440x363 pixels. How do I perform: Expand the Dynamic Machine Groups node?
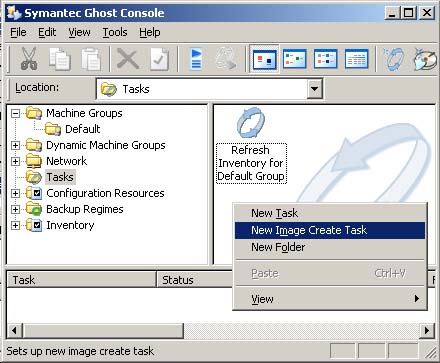15,145
